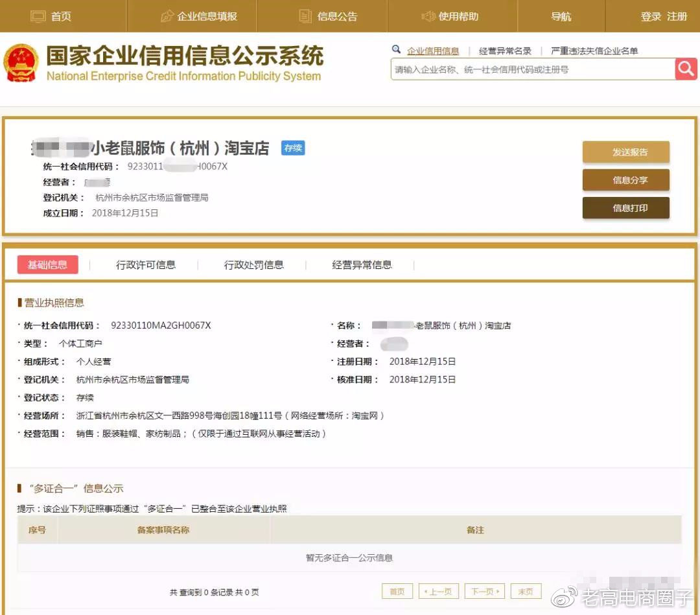Click the 个人经营 value text
Image resolution: width=700 pixels, height=615 pixels.
93,362
